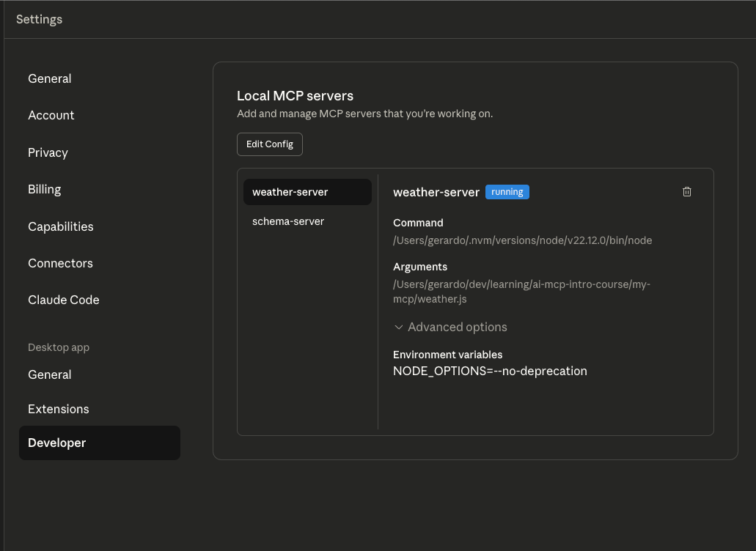Open the Capabilities settings section
756x551 pixels.
tap(60, 226)
